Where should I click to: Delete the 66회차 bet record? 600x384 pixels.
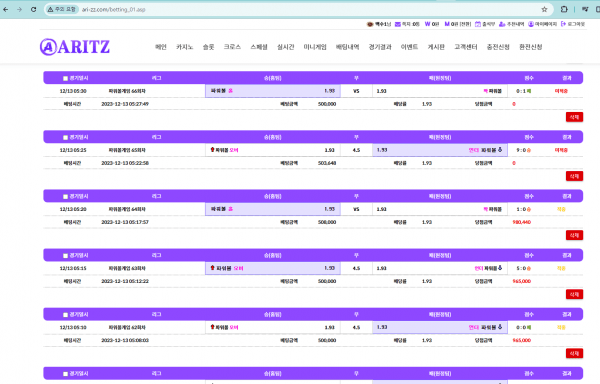[574, 117]
